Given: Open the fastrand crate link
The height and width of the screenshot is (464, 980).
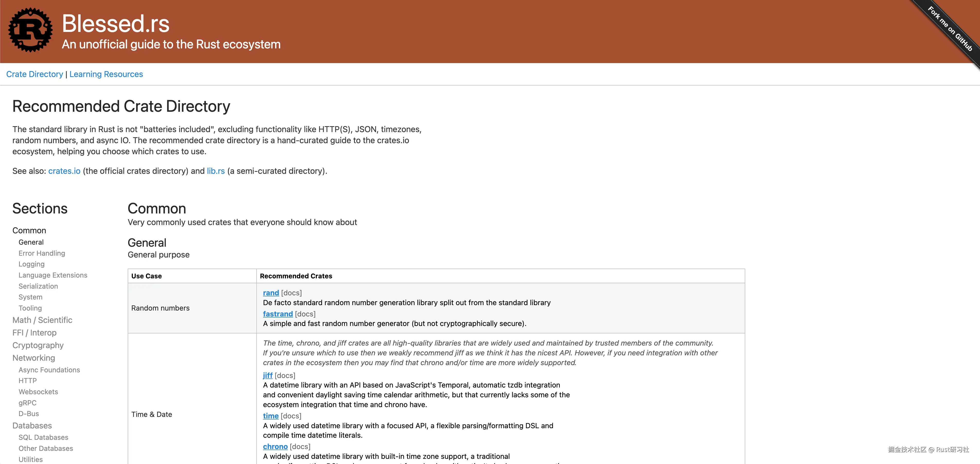Looking at the screenshot, I should tap(278, 314).
